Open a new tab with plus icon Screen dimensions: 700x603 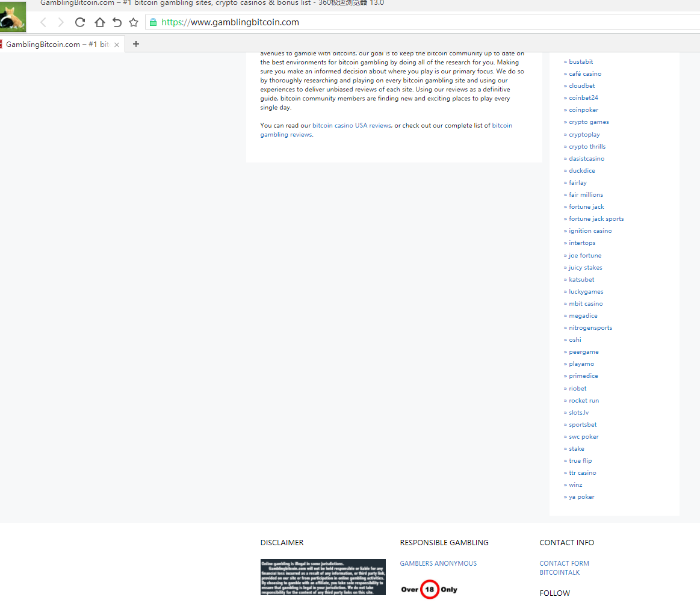pyautogui.click(x=136, y=44)
